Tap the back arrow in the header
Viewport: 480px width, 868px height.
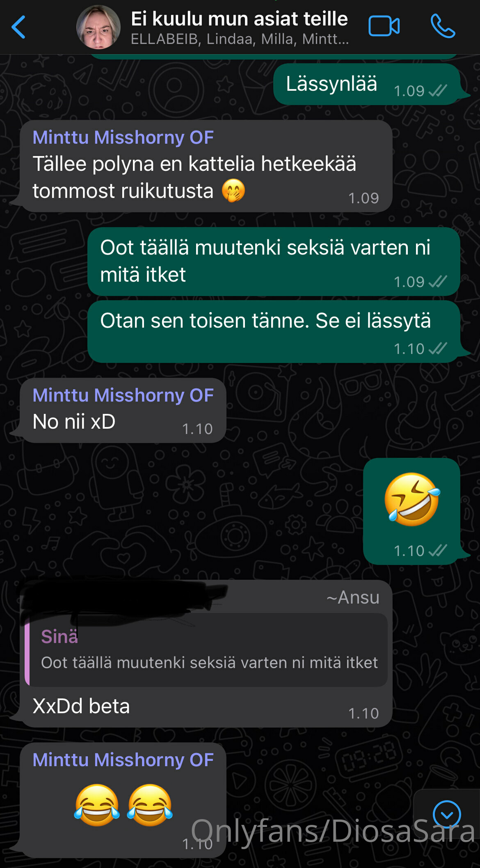[x=19, y=27]
